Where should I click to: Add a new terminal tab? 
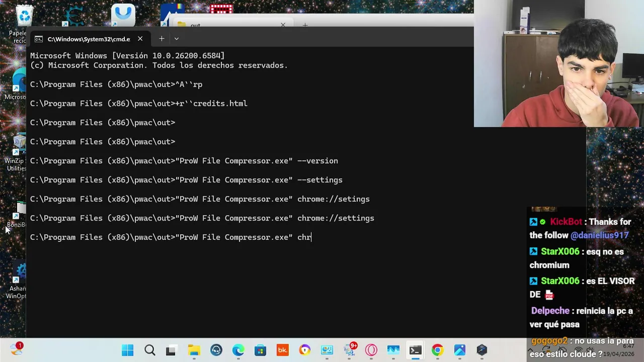pos(162,39)
